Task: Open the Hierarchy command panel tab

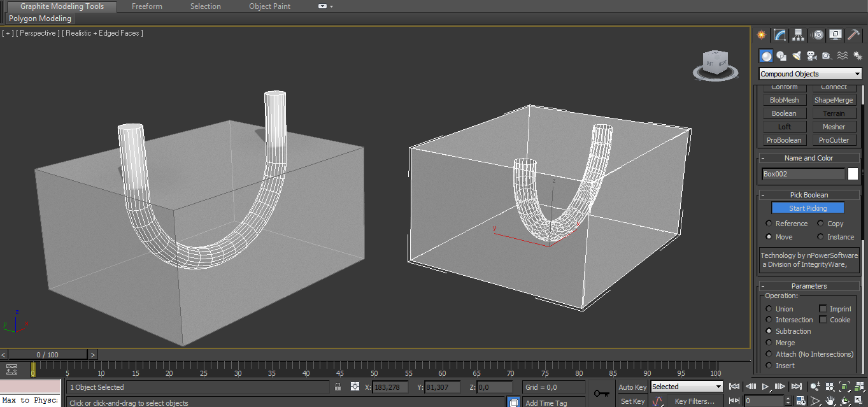Action: [x=799, y=35]
